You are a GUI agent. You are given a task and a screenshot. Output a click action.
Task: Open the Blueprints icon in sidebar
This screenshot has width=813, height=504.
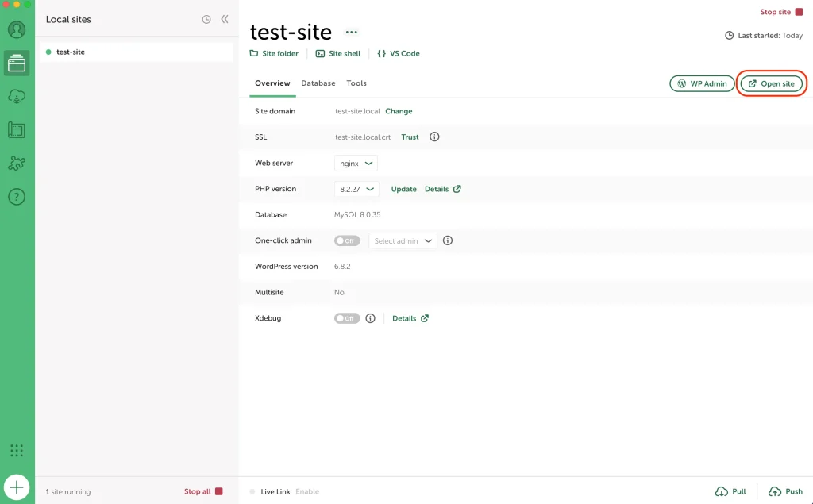[17, 130]
